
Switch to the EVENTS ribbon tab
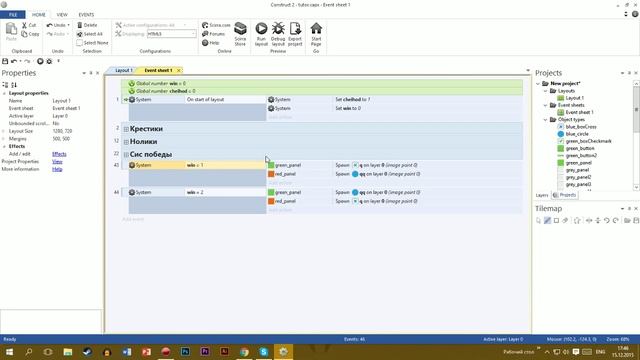pos(86,15)
